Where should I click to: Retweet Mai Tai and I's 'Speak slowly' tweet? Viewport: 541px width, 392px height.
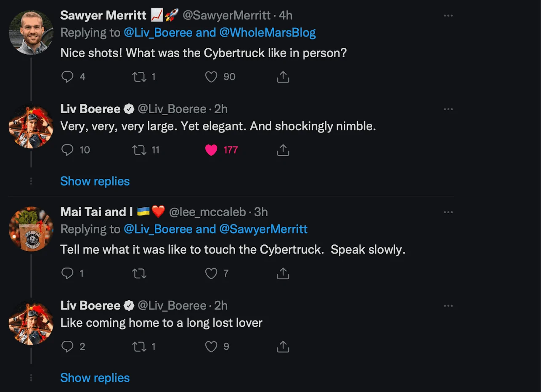[x=139, y=274]
